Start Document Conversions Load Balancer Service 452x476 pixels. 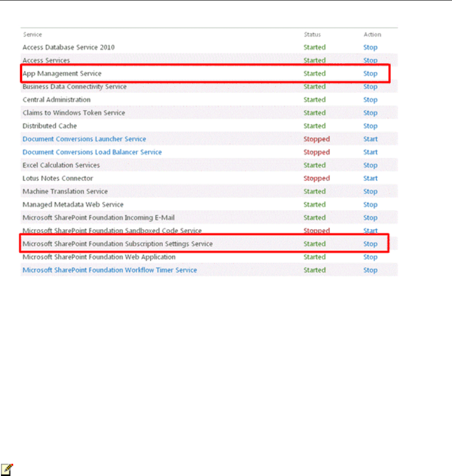[x=370, y=152]
